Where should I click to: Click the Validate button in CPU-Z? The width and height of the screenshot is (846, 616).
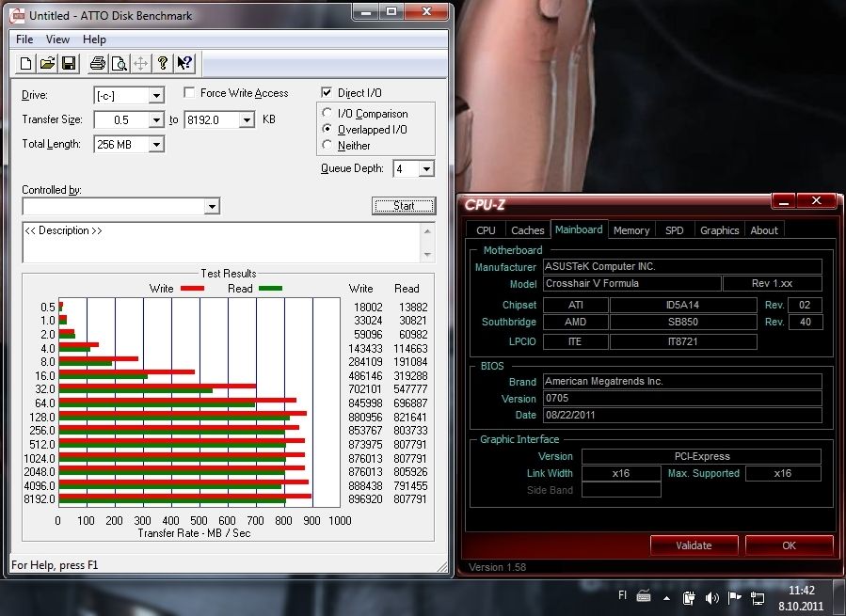tap(694, 545)
